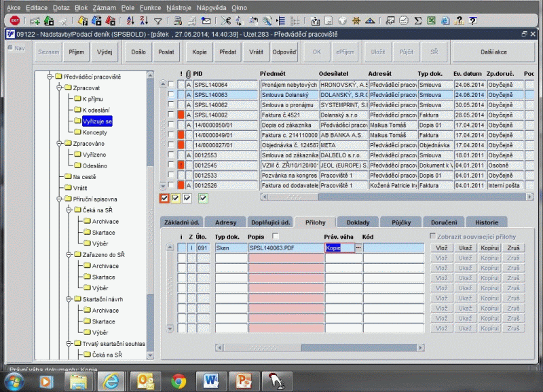Switch to the Historie tab
The height and width of the screenshot is (392, 543).
point(487,222)
